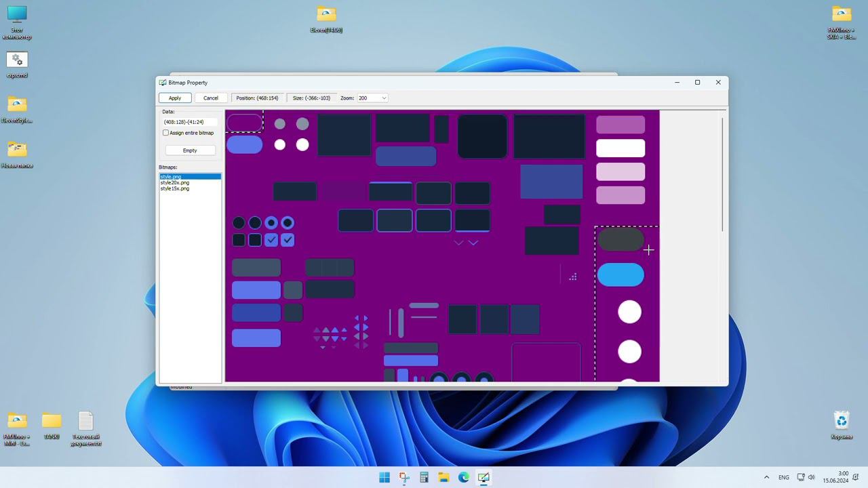Image resolution: width=868 pixels, height=488 pixels.
Task: Open Microsoft Edge from the taskbar
Action: coord(463,477)
